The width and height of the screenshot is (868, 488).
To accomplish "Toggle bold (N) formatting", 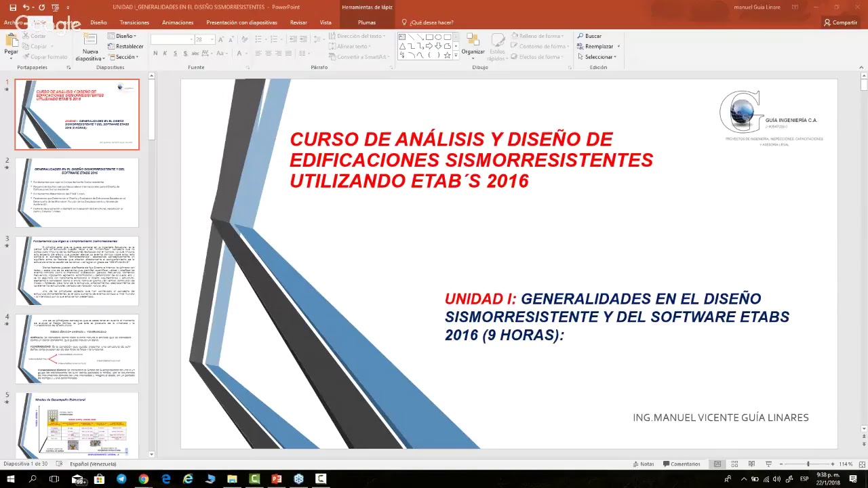I will (155, 54).
